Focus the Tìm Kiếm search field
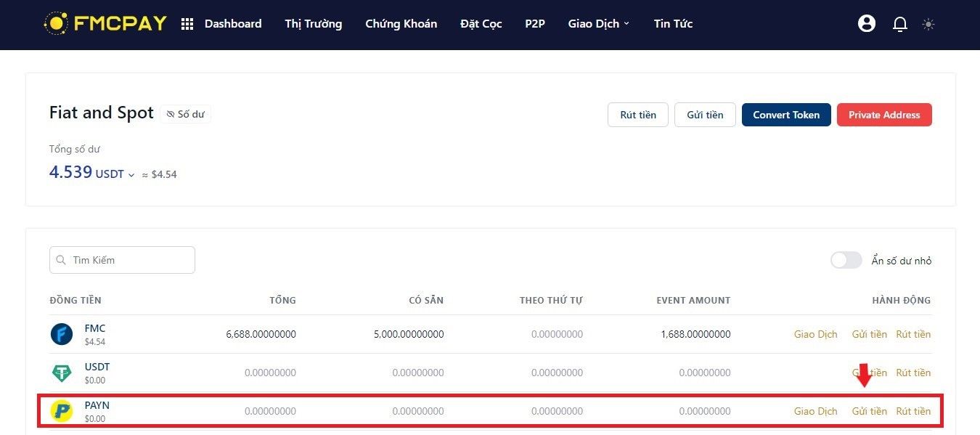The height and width of the screenshot is (435, 980). point(122,260)
